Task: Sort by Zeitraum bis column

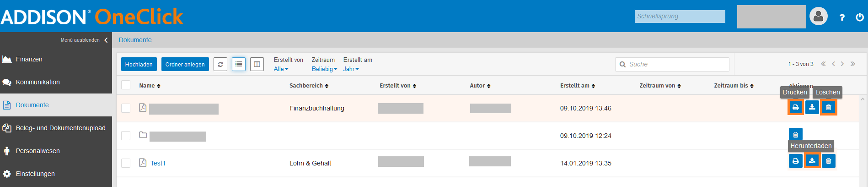Action: [734, 86]
